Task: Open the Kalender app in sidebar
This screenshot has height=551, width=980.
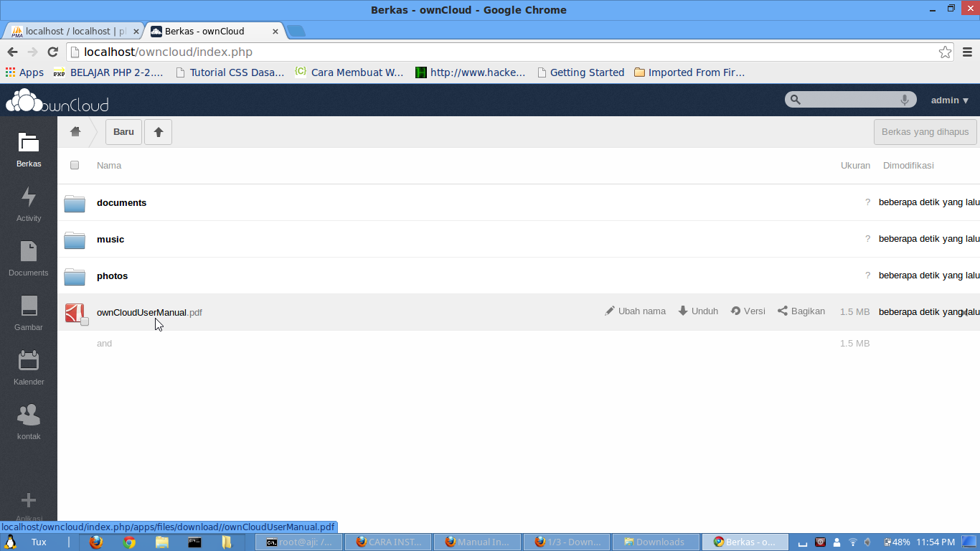Action: tap(29, 368)
